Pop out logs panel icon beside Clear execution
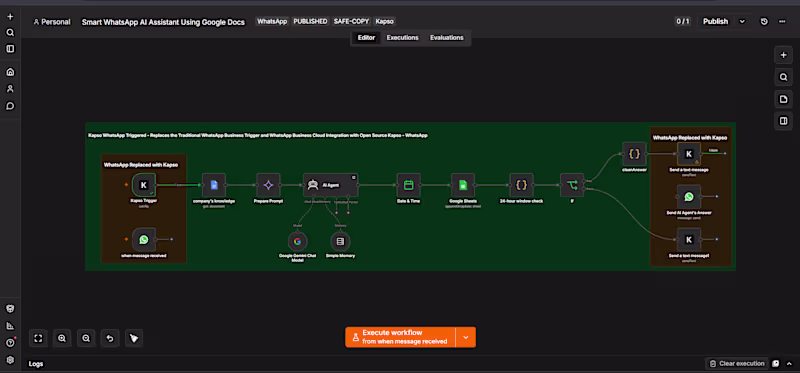 tap(776, 364)
